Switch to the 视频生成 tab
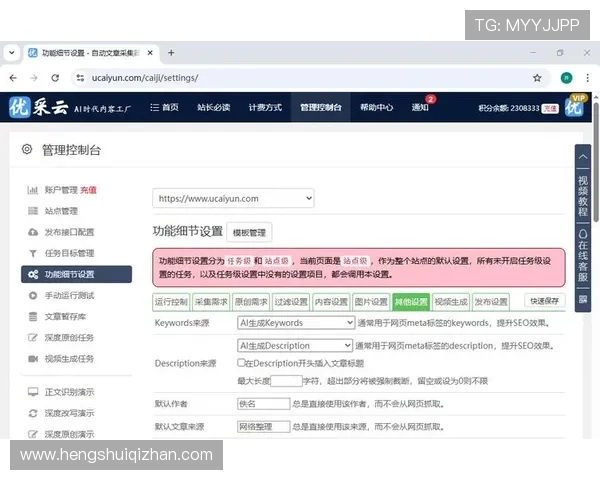 pos(451,302)
